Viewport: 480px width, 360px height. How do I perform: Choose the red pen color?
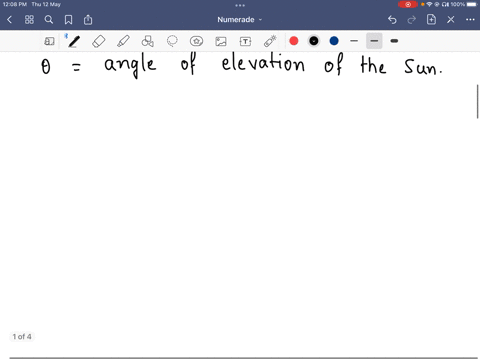(294, 41)
